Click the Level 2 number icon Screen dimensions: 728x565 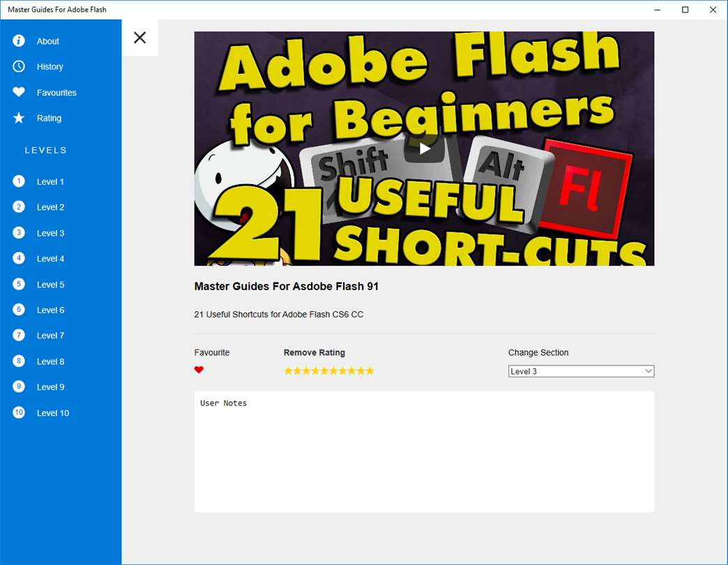[x=19, y=206]
